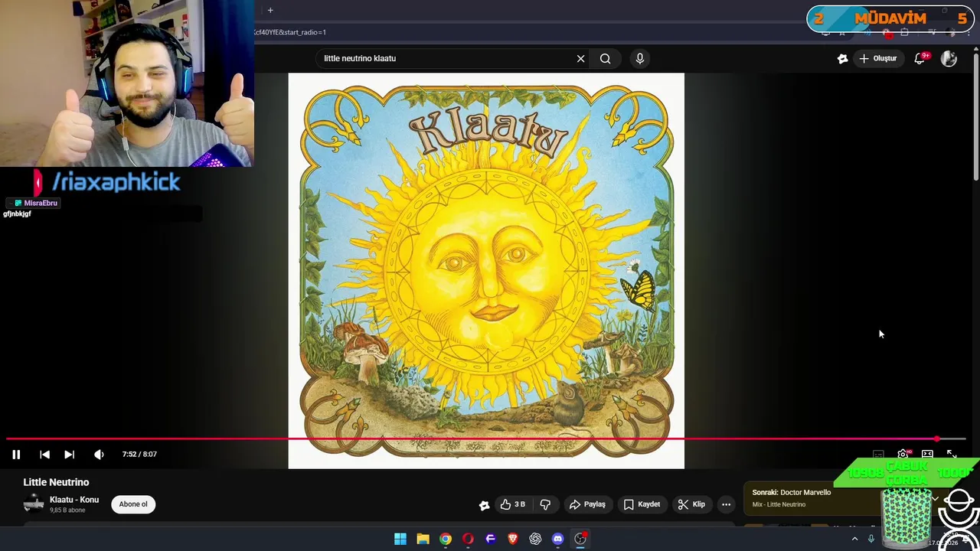Go to previous track in player
The width and height of the screenshot is (980, 551).
click(44, 454)
